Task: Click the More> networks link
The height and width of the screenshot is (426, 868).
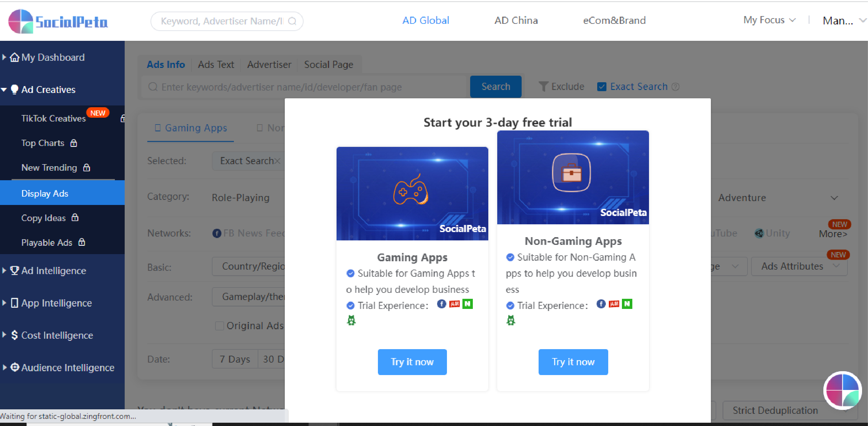Action: pyautogui.click(x=833, y=234)
